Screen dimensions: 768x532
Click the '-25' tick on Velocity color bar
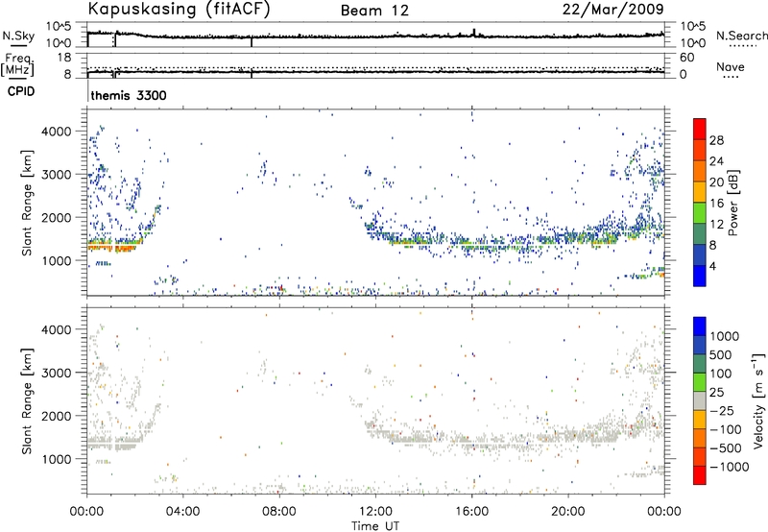pyautogui.click(x=722, y=410)
